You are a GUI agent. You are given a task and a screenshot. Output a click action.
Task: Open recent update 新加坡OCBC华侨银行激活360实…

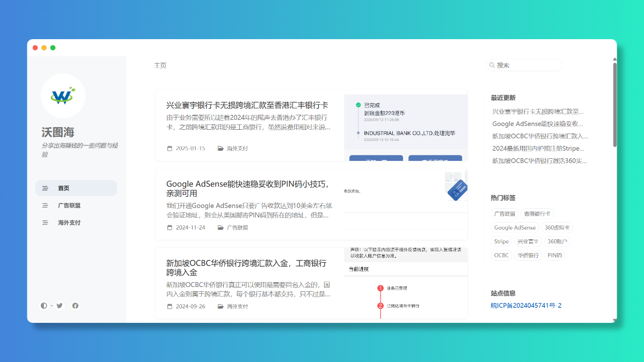(539, 161)
